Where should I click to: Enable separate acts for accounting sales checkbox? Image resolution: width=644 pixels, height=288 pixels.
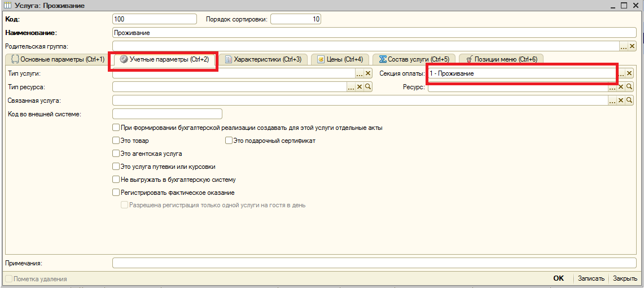pos(116,128)
